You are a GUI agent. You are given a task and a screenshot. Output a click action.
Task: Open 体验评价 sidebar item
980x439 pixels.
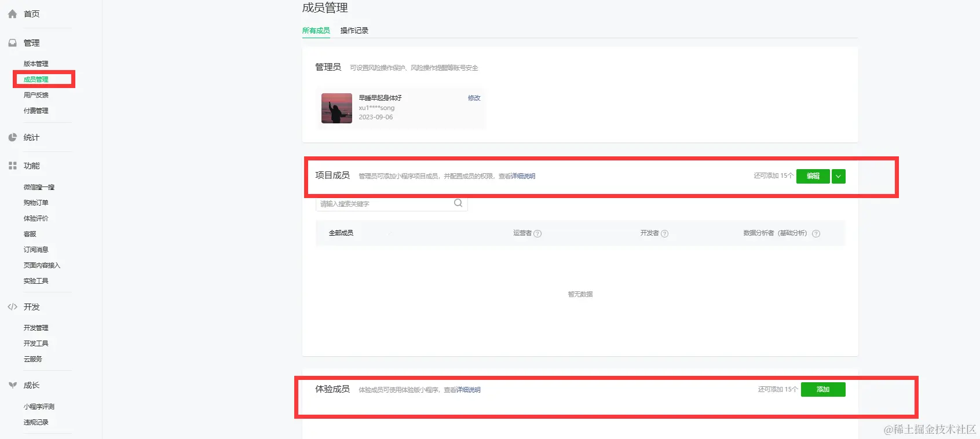tap(36, 218)
